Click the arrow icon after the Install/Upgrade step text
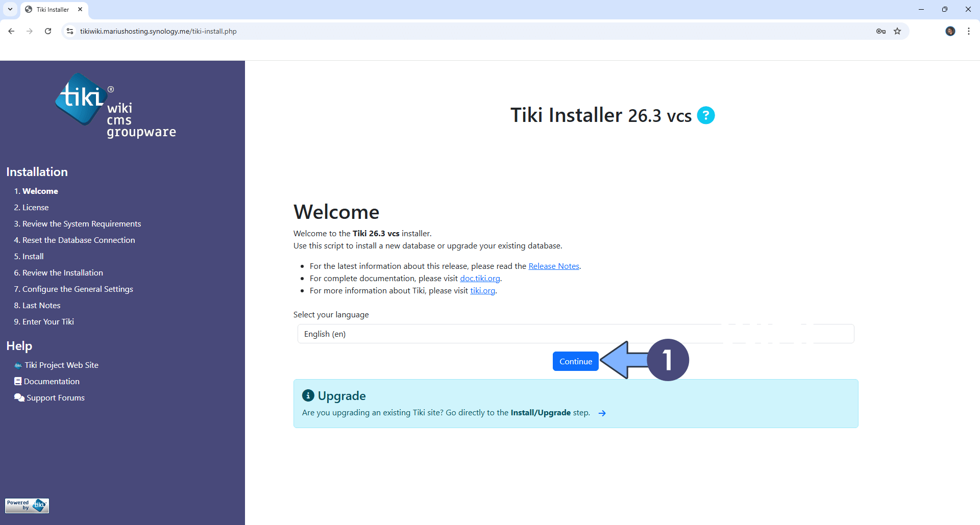980x525 pixels. (x=602, y=413)
